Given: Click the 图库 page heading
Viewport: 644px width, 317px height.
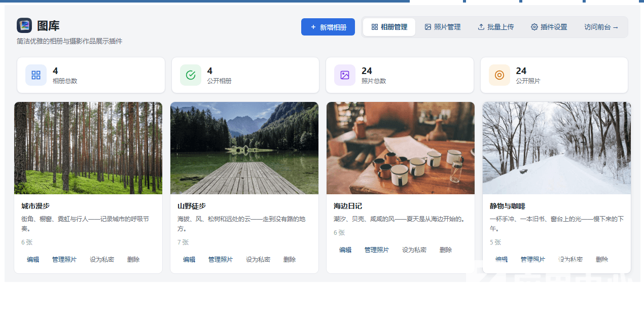Looking at the screenshot, I should tap(48, 26).
